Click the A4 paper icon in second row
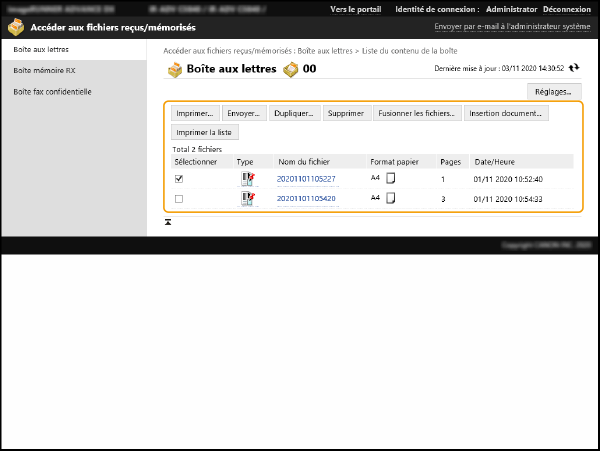600x451 pixels. (391, 198)
